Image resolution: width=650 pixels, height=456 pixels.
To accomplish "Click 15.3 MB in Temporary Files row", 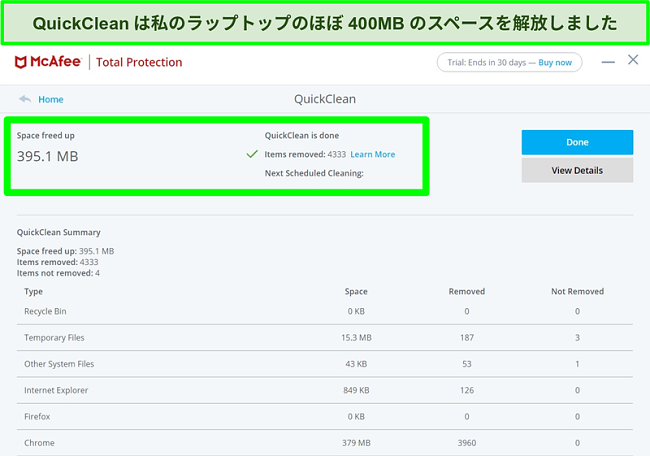I will pos(356,338).
